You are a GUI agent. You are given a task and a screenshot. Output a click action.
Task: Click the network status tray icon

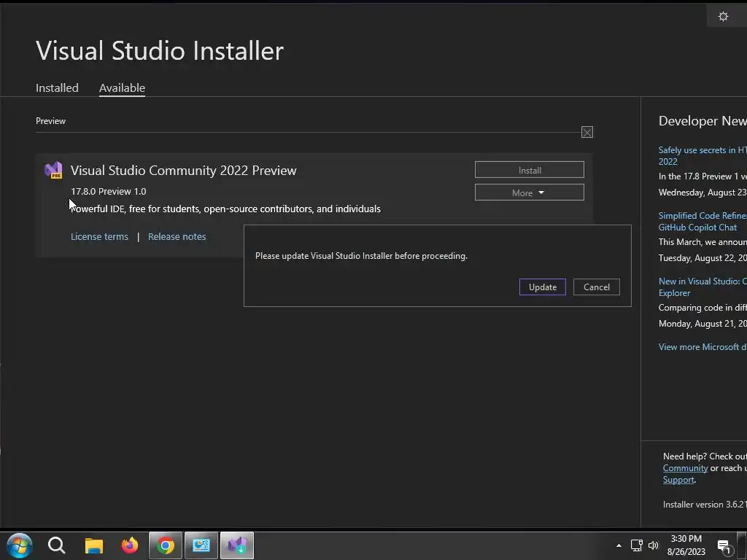(x=636, y=545)
